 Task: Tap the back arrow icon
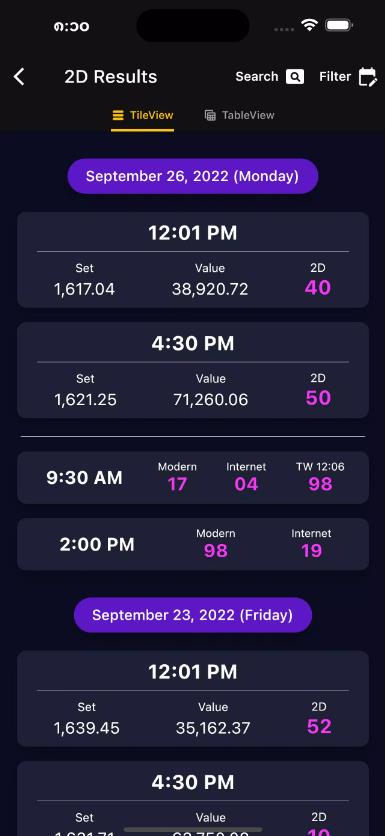coord(19,77)
